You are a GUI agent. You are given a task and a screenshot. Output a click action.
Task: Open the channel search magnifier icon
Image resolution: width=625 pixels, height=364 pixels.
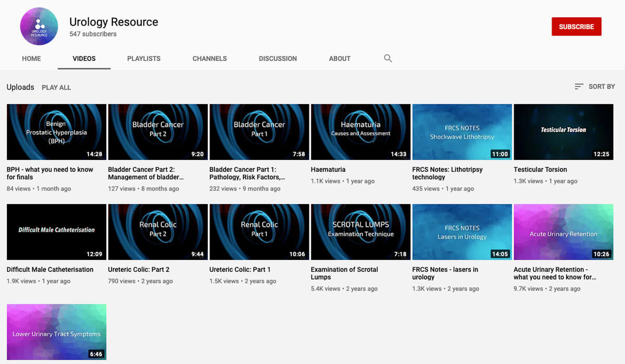(x=387, y=58)
